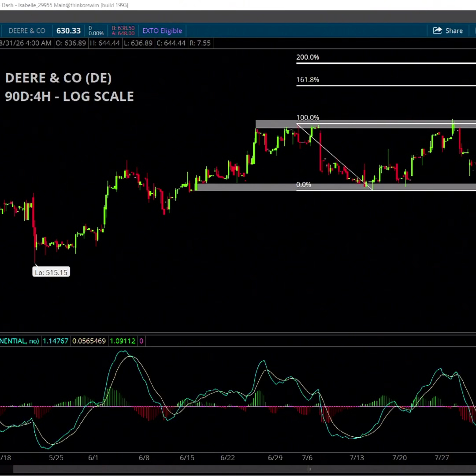Viewport: 476px width, 476px height.
Task: Click the MACD study title ending in 'no)'
Action: click(20, 341)
